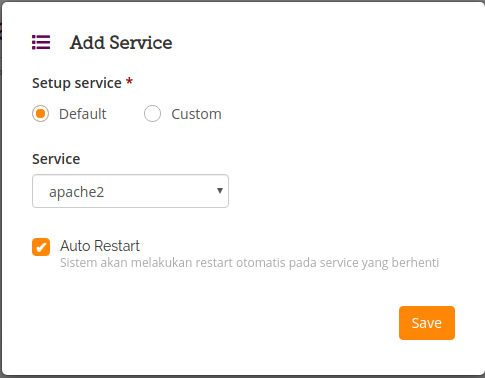Select the Default radio button
485x378 pixels.
[41, 114]
